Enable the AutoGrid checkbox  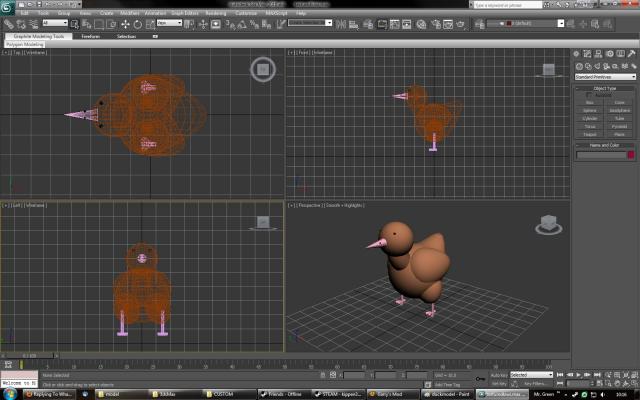pos(588,95)
